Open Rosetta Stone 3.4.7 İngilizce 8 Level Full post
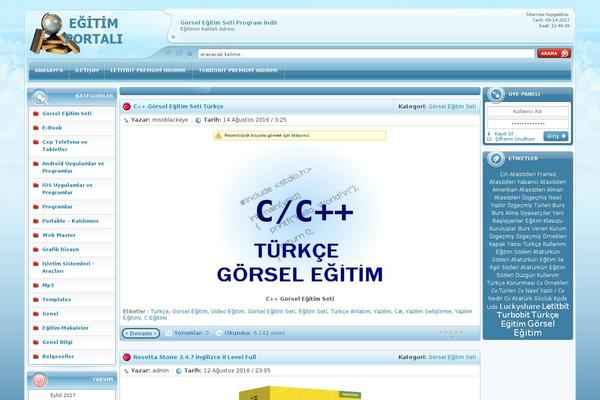600x400 pixels. click(x=194, y=358)
